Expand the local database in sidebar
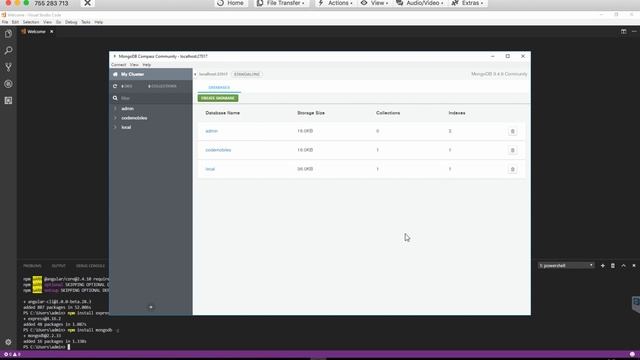The width and height of the screenshot is (640, 360). [x=115, y=127]
